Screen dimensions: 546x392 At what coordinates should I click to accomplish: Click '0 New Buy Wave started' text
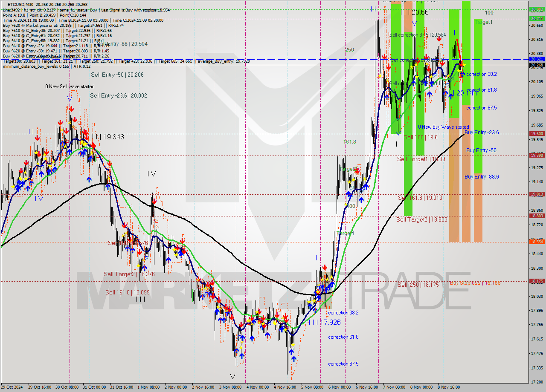(443, 127)
